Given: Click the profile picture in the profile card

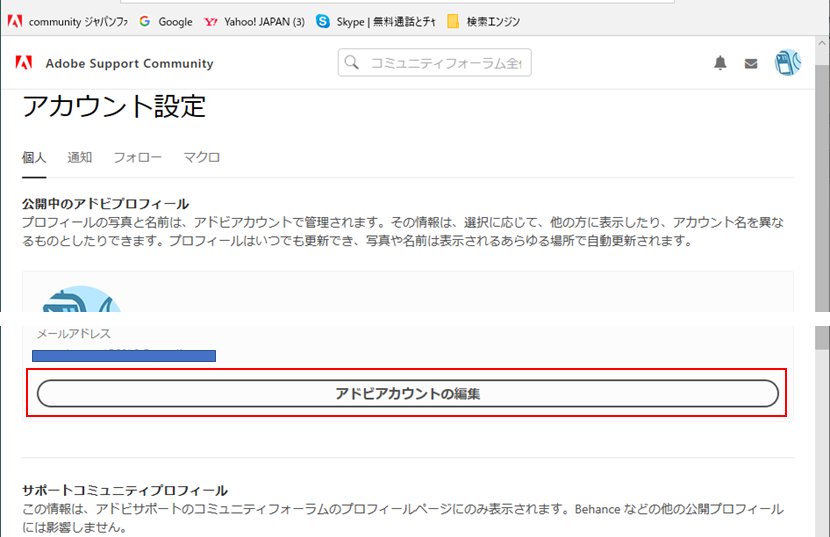Looking at the screenshot, I should click(82, 299).
